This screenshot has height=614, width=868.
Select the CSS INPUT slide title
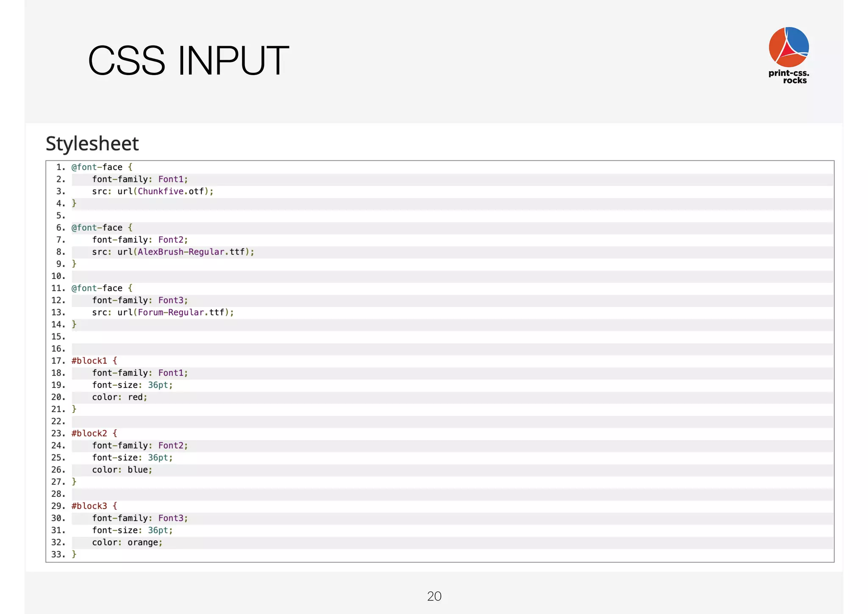click(x=189, y=61)
